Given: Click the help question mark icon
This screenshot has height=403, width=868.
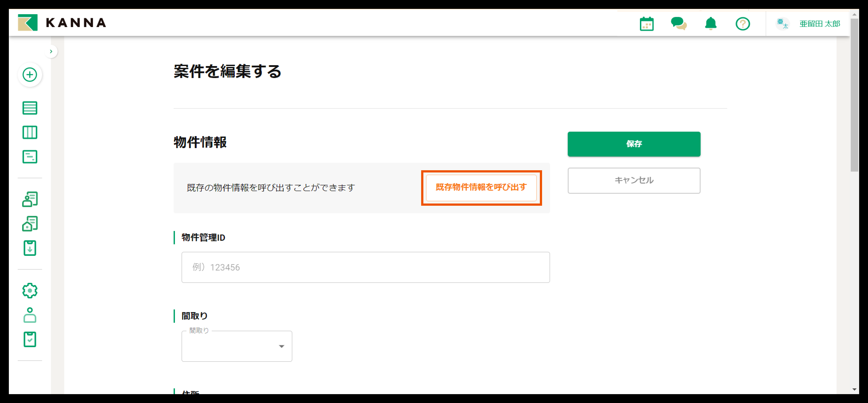Looking at the screenshot, I should [x=742, y=23].
